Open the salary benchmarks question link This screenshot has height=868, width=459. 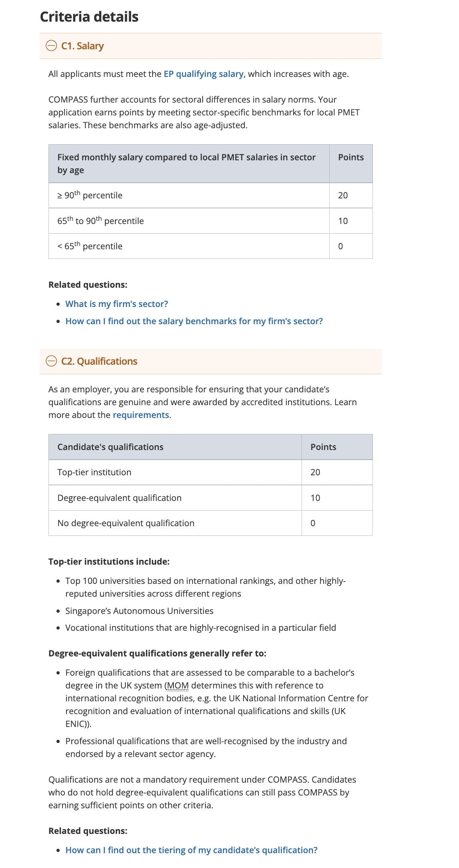[194, 321]
